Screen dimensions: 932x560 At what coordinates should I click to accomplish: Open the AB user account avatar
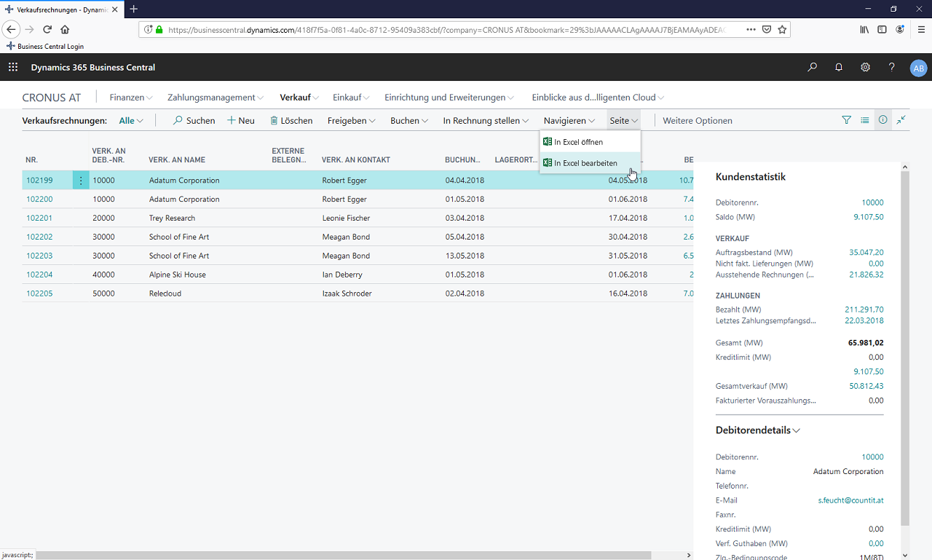pos(918,68)
